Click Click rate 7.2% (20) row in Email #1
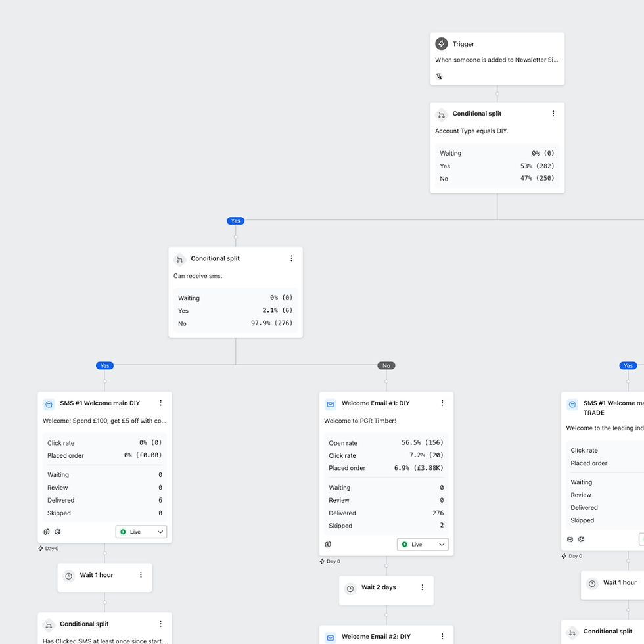This screenshot has width=644, height=644. click(386, 455)
